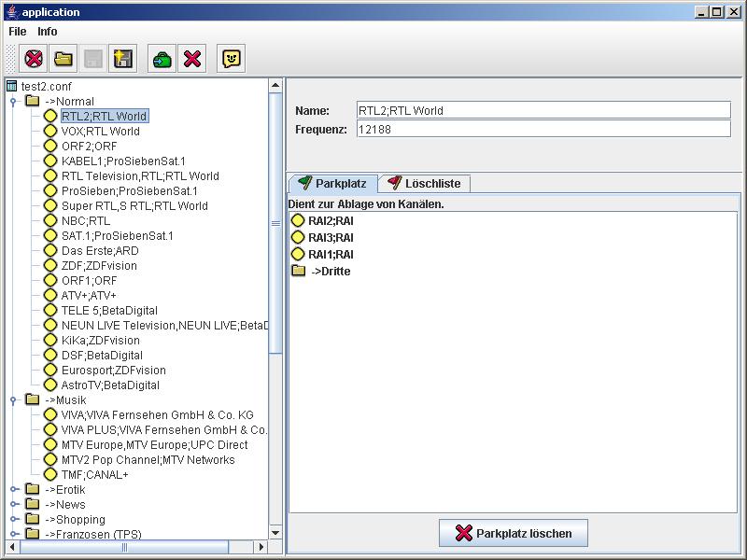747x560 pixels.
Task: Switch to the Löschliste tab
Action: tap(425, 184)
